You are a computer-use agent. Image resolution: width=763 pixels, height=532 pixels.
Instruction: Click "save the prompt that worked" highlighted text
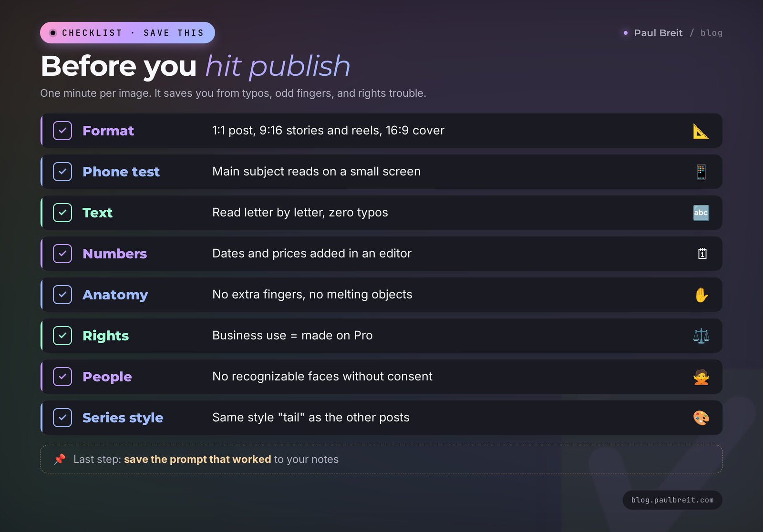197,459
